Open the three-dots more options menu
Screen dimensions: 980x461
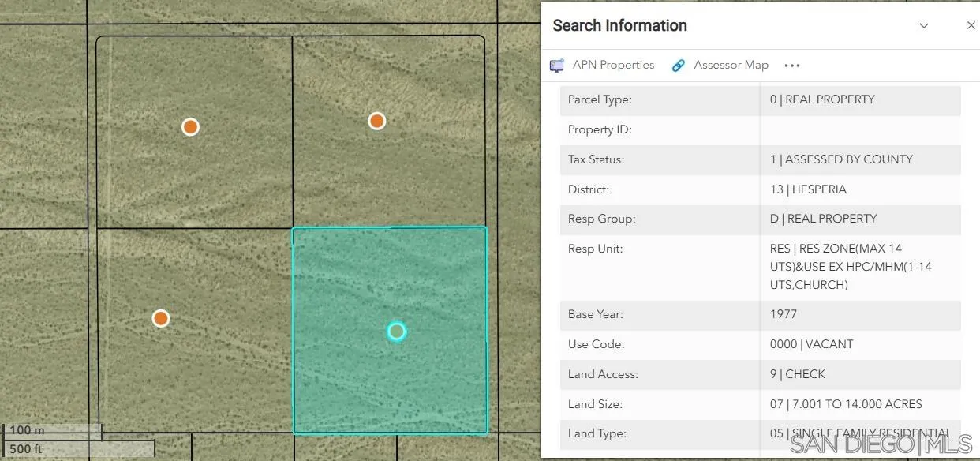[x=792, y=66]
